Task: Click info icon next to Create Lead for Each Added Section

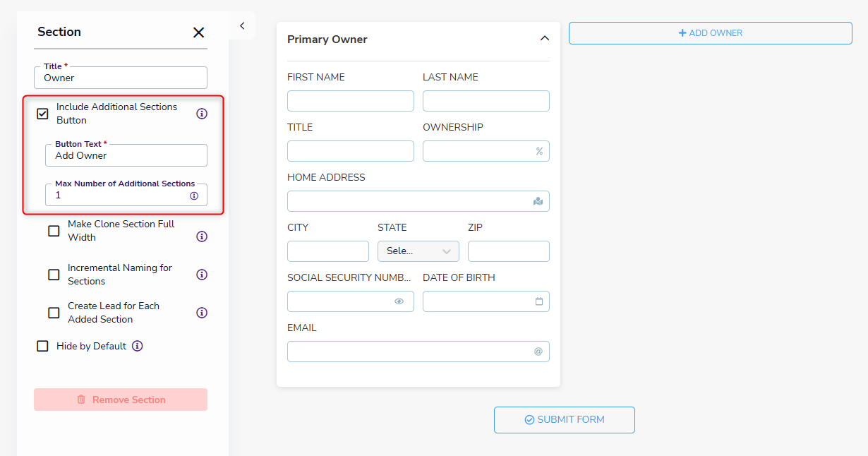Action: click(x=202, y=313)
